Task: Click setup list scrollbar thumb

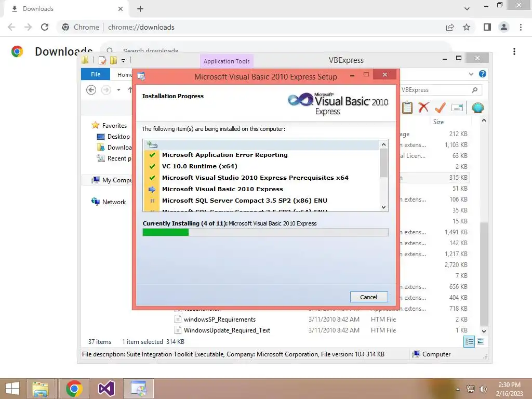Action: [383, 163]
